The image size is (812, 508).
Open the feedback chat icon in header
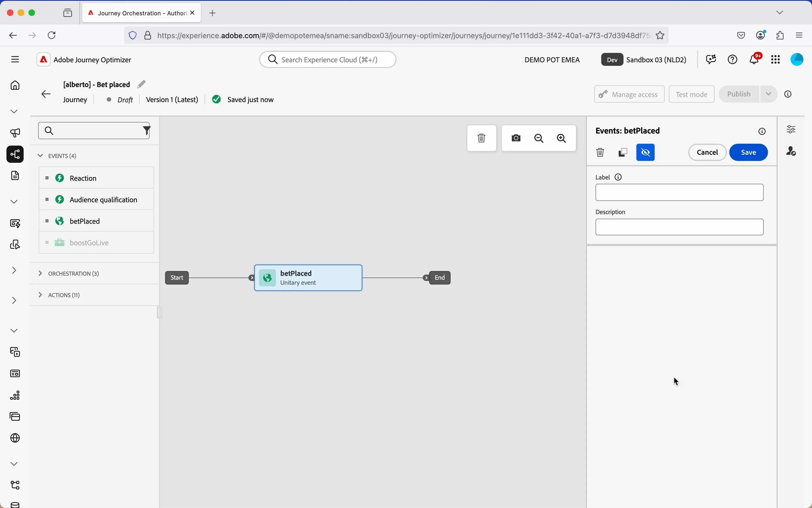click(x=711, y=59)
